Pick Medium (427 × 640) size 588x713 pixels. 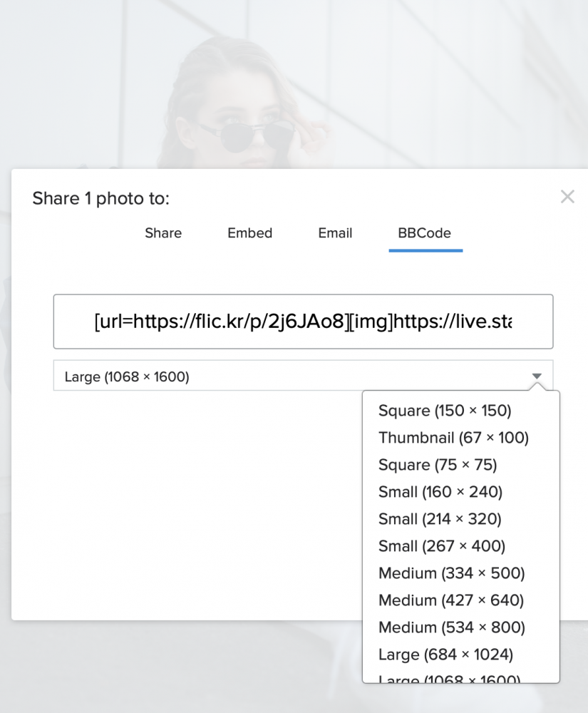[451, 600]
